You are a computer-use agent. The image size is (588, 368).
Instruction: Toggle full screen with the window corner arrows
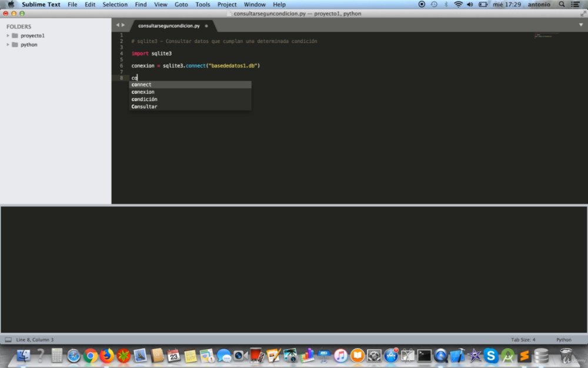click(x=583, y=14)
